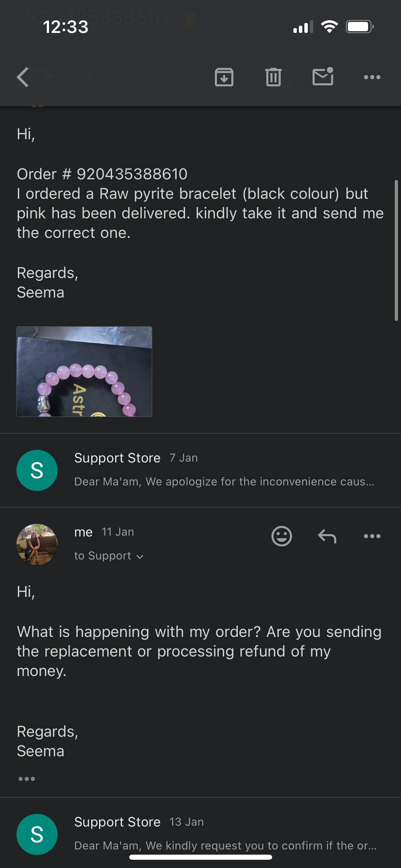Mark conversation as unread

tap(323, 76)
